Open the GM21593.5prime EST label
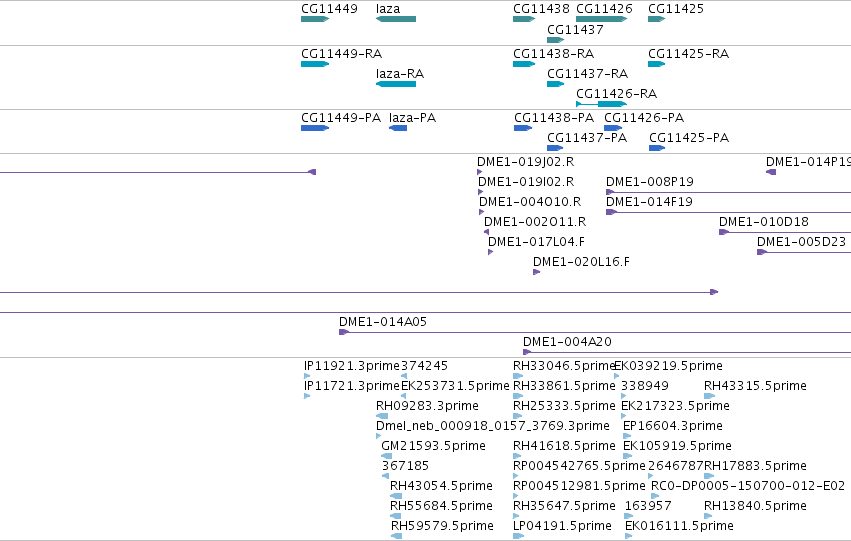The height and width of the screenshot is (541, 851). click(433, 446)
